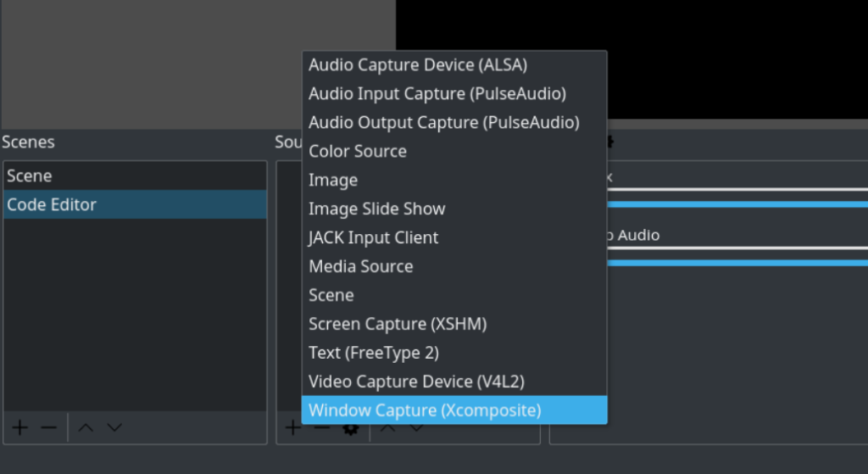Viewport: 868px width, 474px height.
Task: Select Color Source option
Action: 454,151
